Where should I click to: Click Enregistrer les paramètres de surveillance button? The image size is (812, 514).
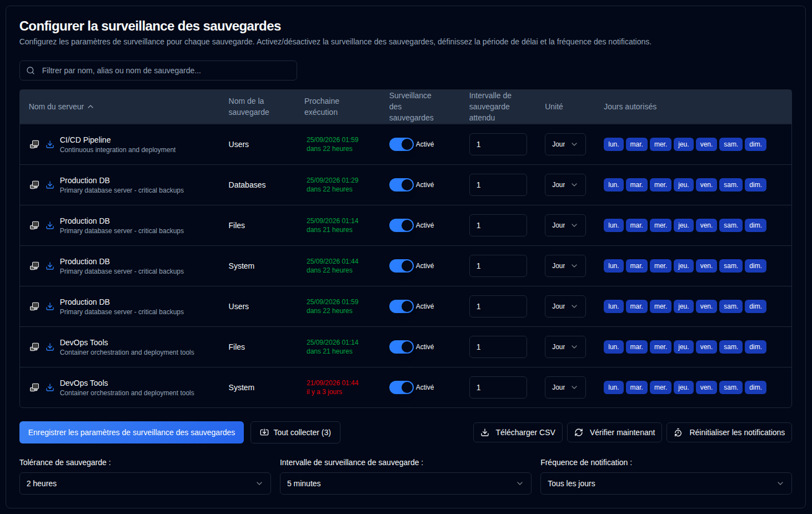[x=132, y=432]
